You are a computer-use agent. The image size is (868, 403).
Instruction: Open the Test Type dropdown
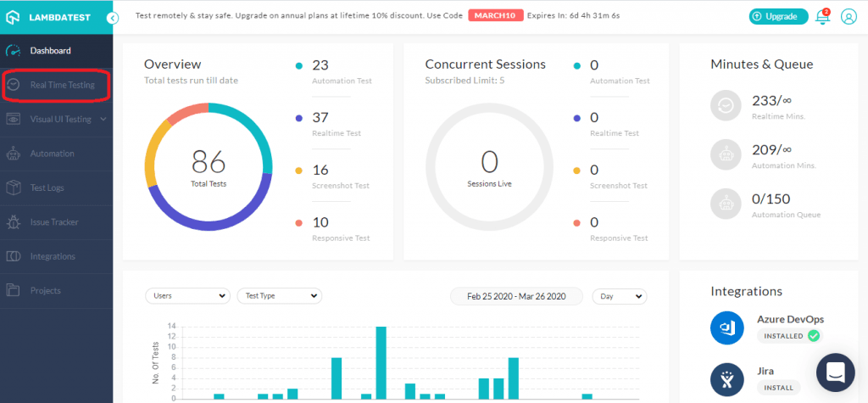[279, 296]
